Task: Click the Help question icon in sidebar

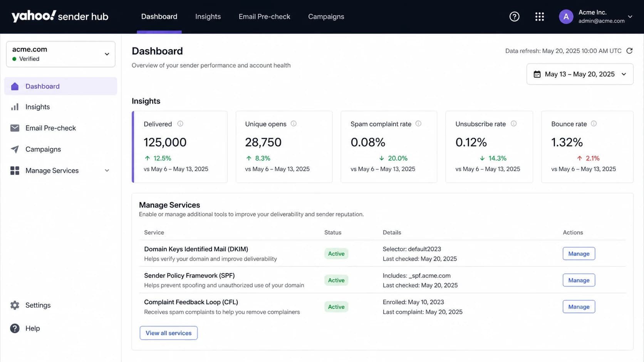Action: pos(15,328)
